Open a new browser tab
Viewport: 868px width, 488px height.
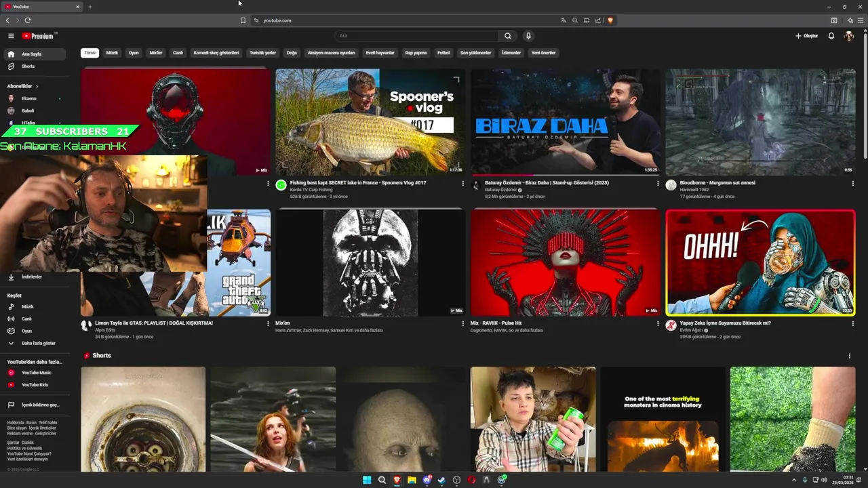90,7
